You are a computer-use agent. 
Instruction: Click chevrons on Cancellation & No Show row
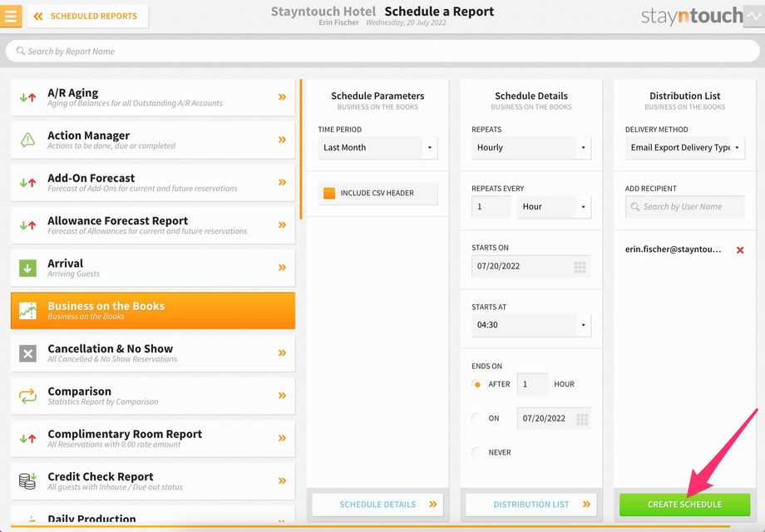click(283, 352)
